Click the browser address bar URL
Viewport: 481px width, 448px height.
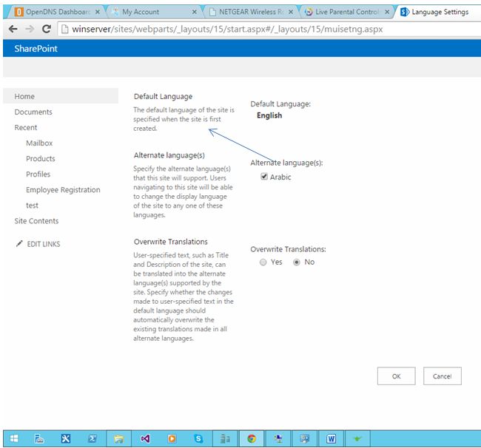227,29
